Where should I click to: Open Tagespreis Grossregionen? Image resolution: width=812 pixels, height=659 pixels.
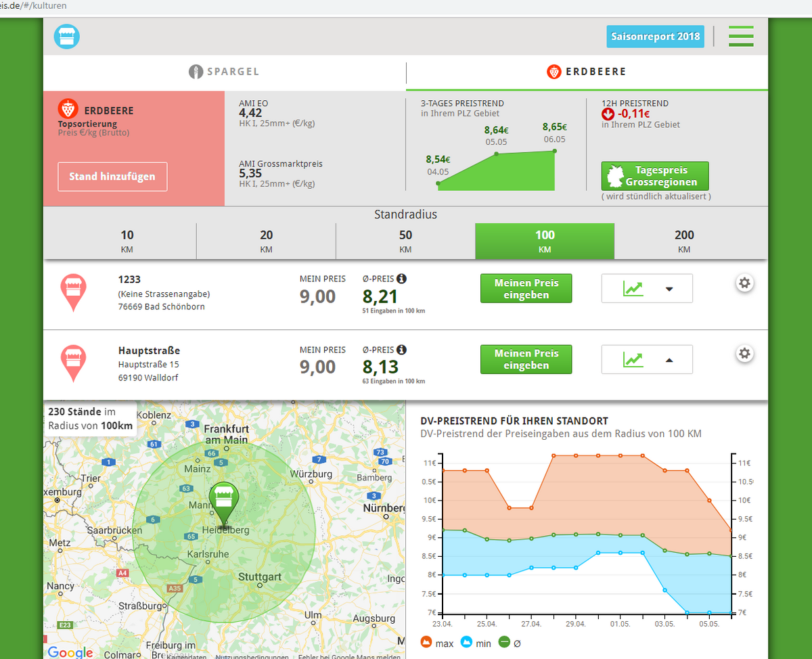point(655,176)
